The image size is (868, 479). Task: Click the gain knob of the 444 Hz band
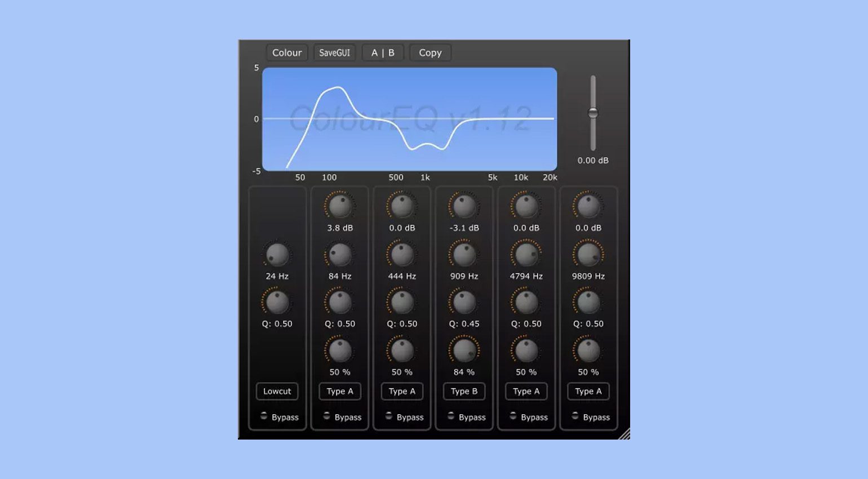[402, 206]
